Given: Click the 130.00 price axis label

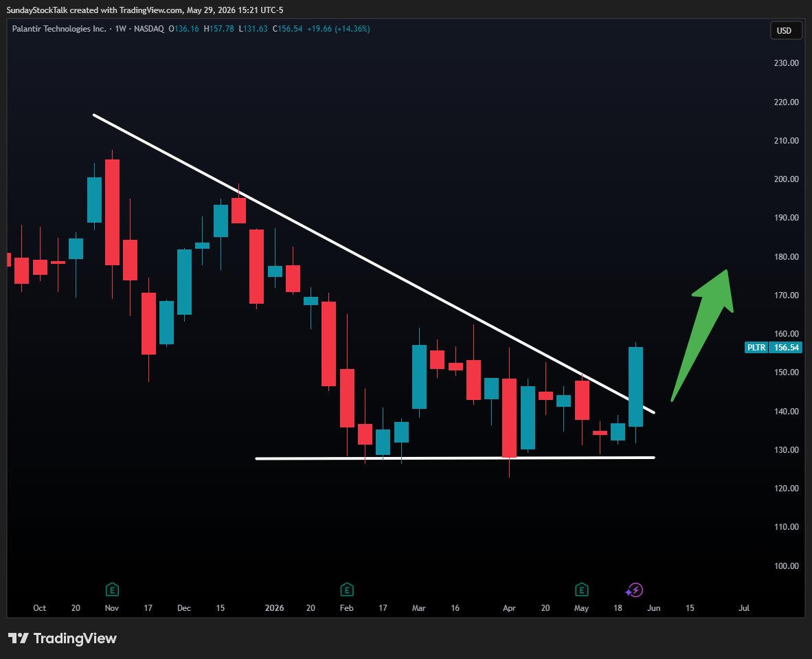Looking at the screenshot, I should (786, 449).
